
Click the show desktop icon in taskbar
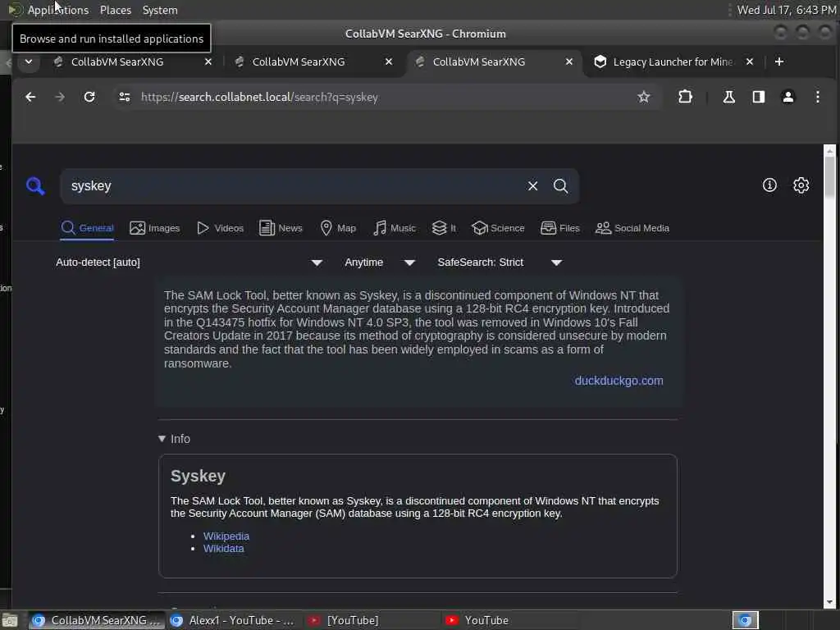point(10,621)
